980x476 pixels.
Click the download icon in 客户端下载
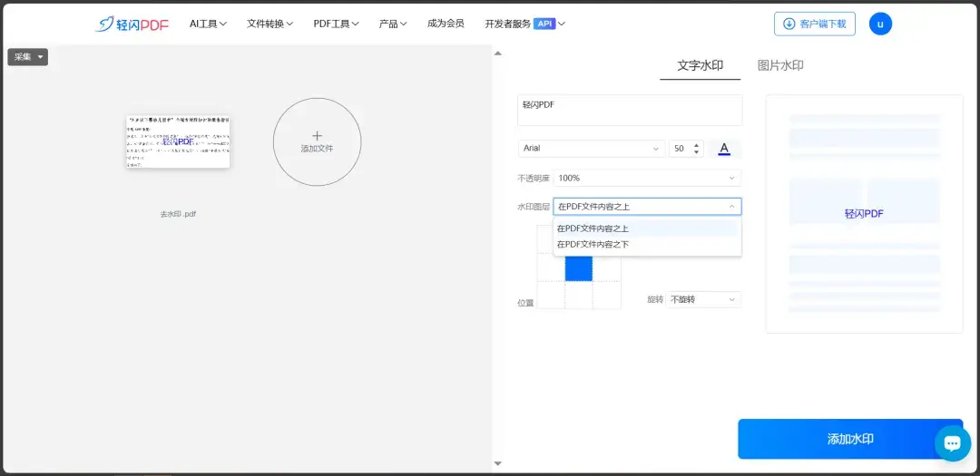[x=789, y=24]
